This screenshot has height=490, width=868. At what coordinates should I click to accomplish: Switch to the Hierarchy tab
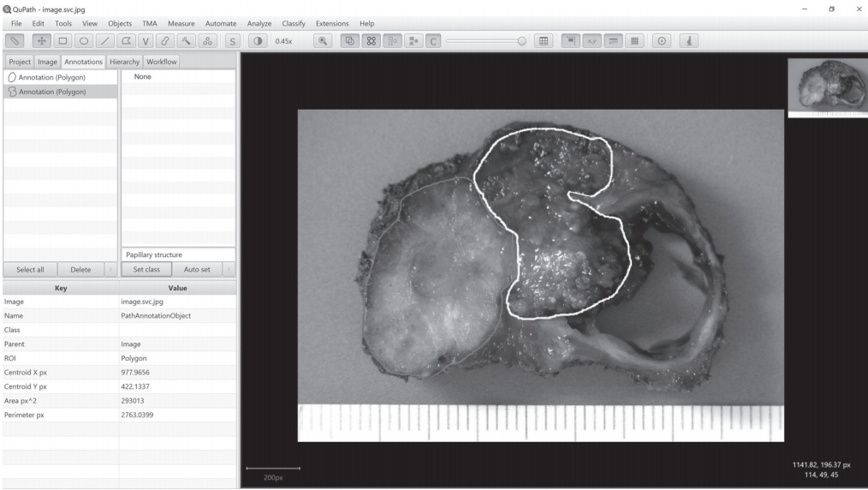(x=124, y=62)
